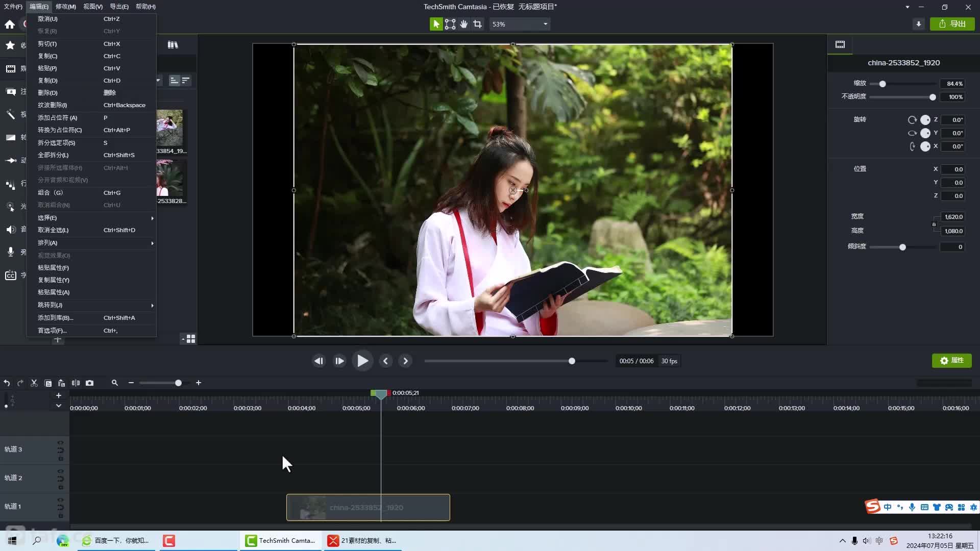
Task: Open the Annotations callout icon
Action: 10,91
